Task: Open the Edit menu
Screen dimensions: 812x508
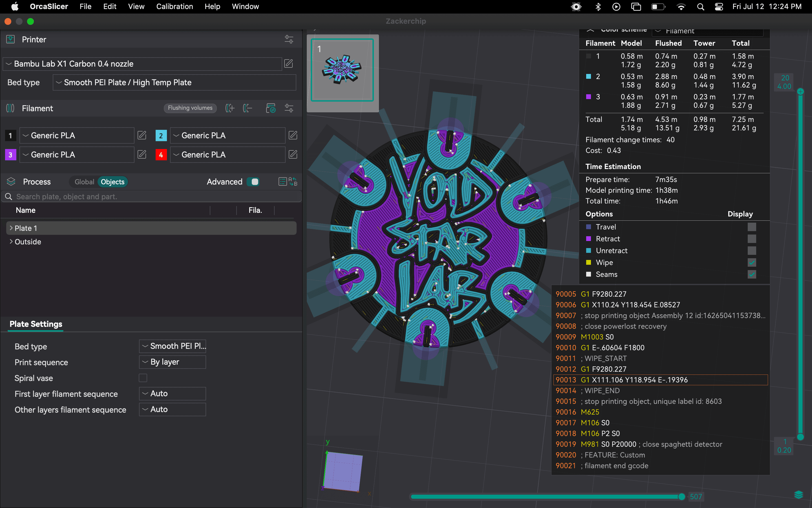Action: (x=110, y=7)
